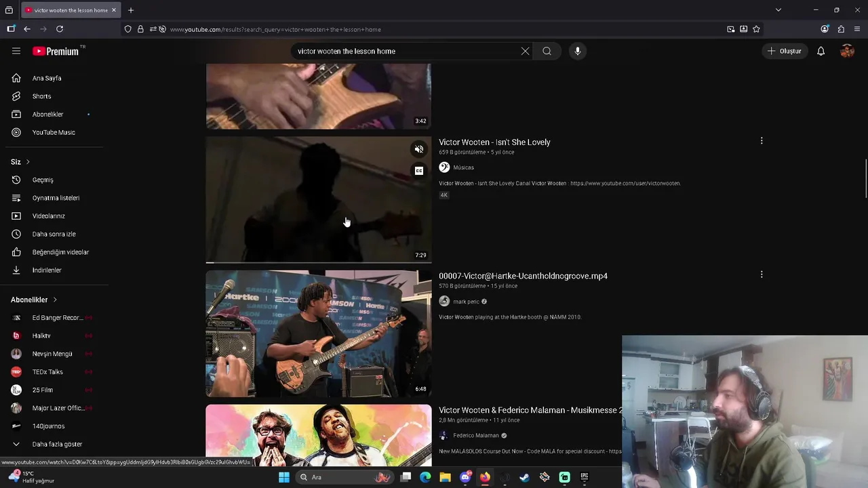Screen dimensions: 868x488
Task: Open the Músicas channel avatar
Action: (444, 167)
